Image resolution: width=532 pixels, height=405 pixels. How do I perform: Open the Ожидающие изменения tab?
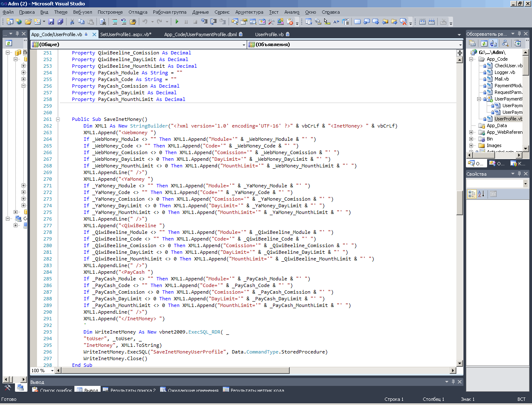click(190, 390)
